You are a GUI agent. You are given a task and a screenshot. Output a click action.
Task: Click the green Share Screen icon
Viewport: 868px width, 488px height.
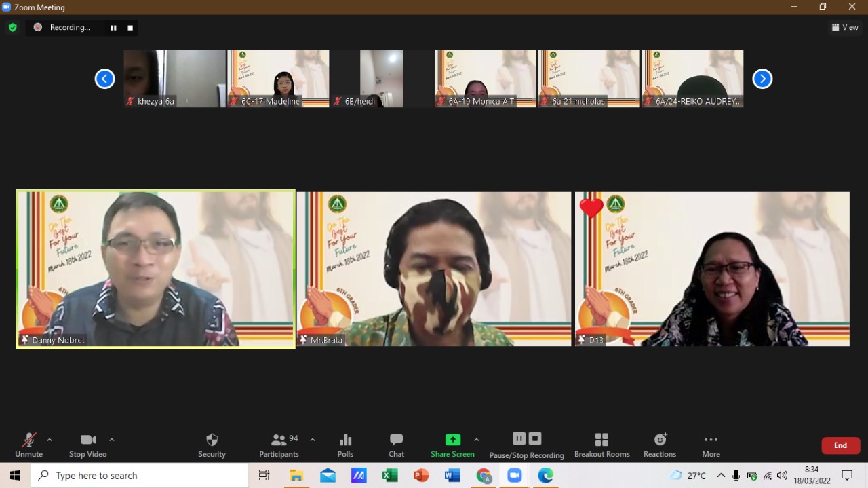point(452,440)
